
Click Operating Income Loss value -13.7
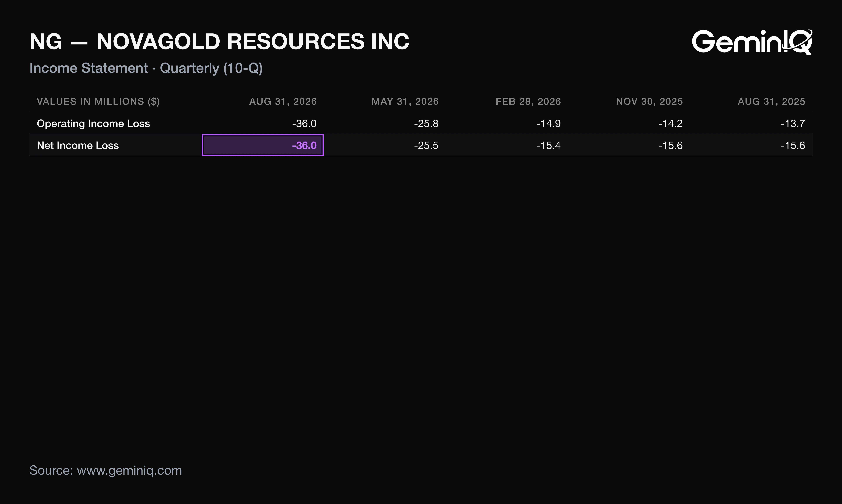tap(793, 124)
